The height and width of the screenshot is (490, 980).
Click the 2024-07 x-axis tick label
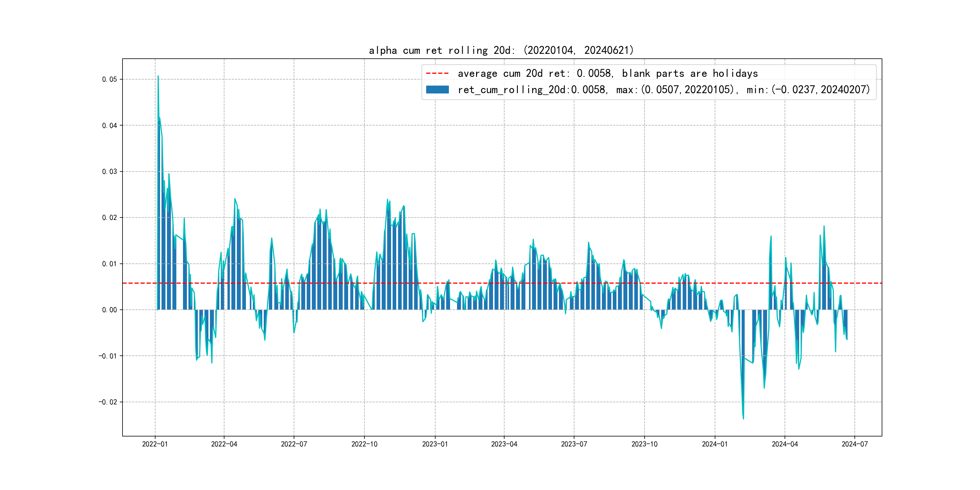854,444
